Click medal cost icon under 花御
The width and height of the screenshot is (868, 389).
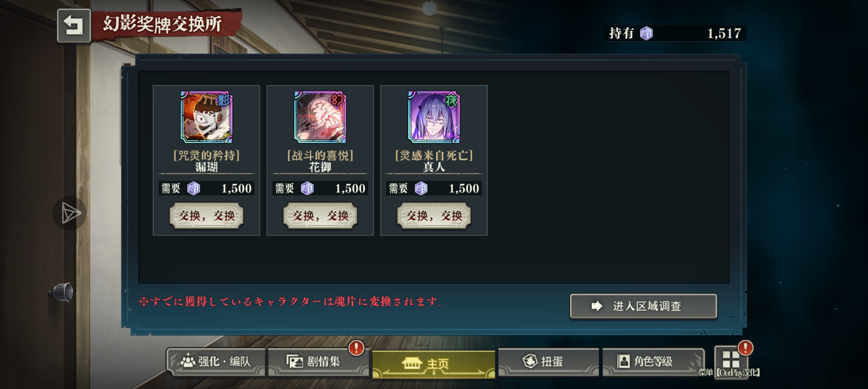307,188
